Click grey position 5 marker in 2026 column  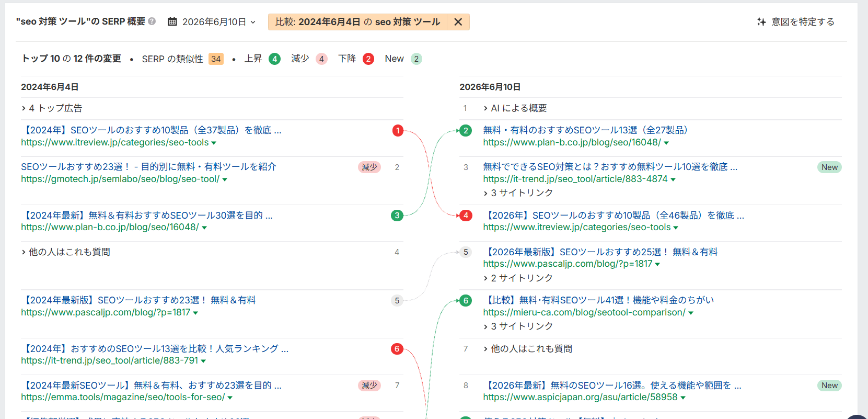(x=466, y=252)
